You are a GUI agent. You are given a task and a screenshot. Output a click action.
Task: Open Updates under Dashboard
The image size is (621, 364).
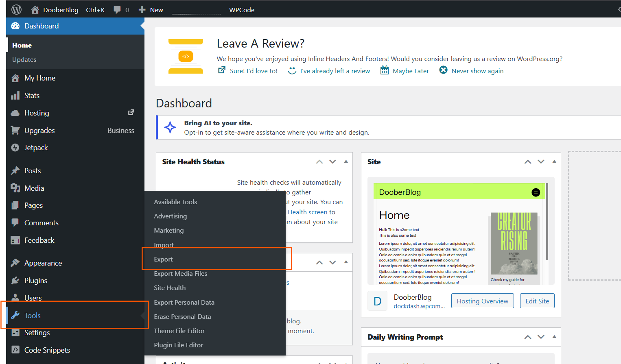point(24,60)
